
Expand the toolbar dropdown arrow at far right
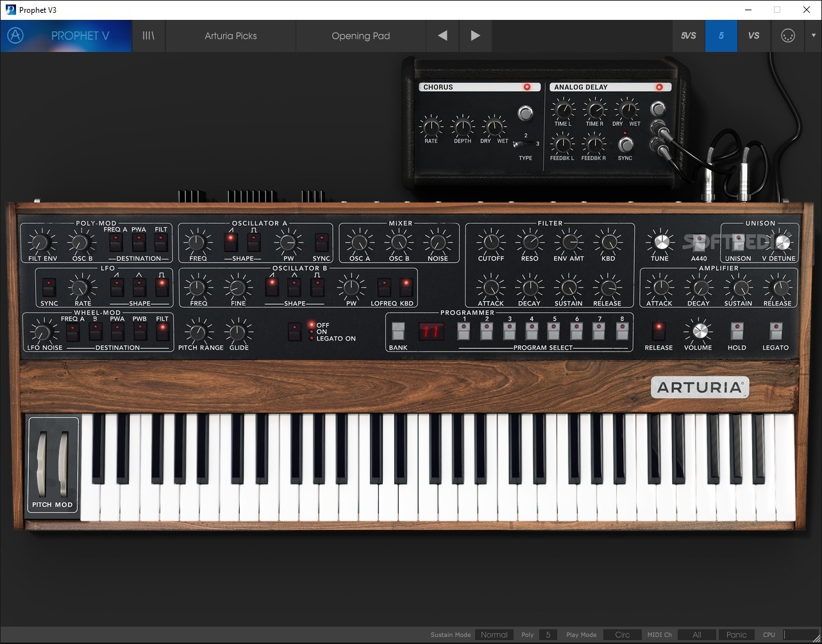coord(812,36)
